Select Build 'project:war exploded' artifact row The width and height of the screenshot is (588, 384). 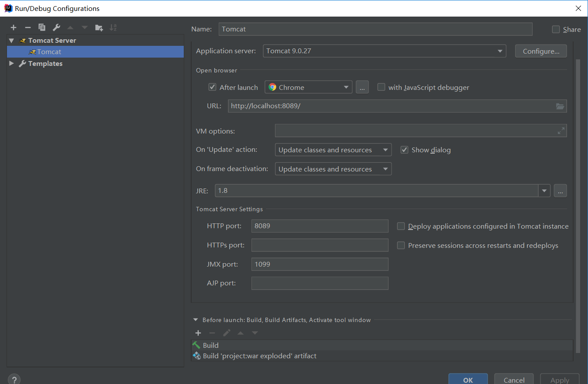382,356
